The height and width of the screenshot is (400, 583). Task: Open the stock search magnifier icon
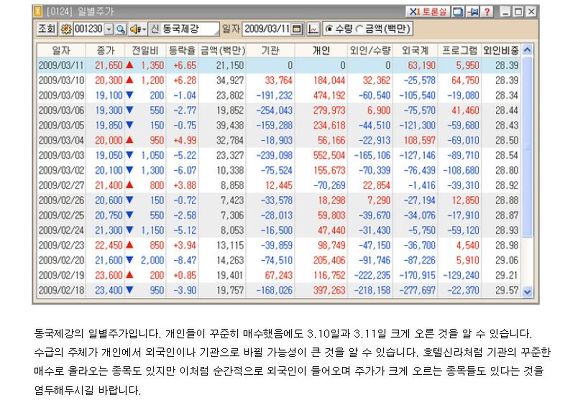pyautogui.click(x=120, y=29)
